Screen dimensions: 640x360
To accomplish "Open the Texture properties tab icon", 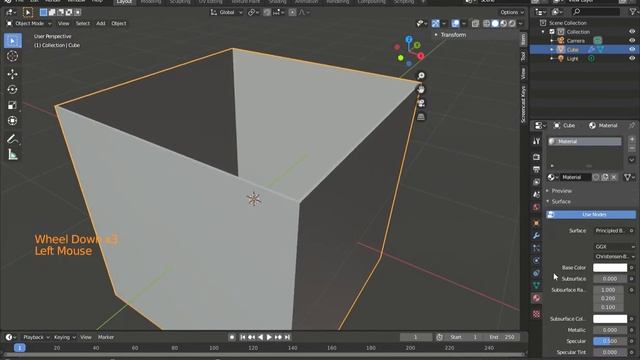I will [536, 313].
